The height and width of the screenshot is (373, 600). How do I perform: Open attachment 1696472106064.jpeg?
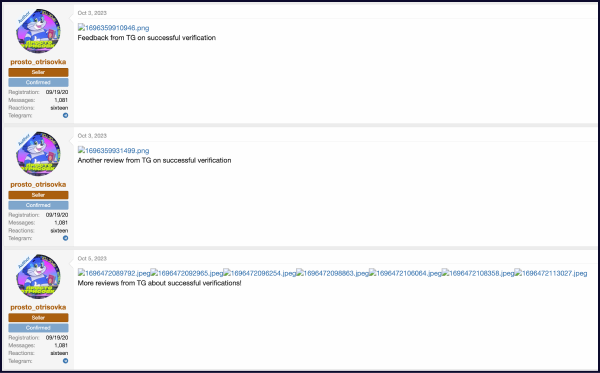pos(405,273)
